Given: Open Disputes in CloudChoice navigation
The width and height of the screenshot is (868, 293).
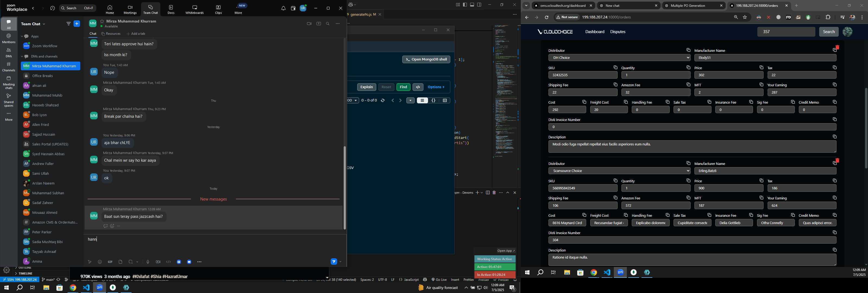Looking at the screenshot, I should tap(618, 32).
